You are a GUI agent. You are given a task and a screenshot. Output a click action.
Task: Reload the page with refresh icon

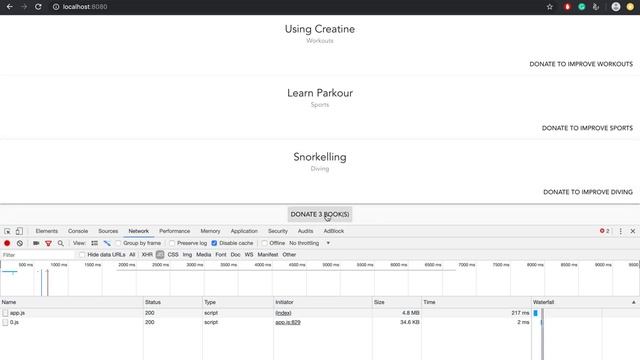38,7
